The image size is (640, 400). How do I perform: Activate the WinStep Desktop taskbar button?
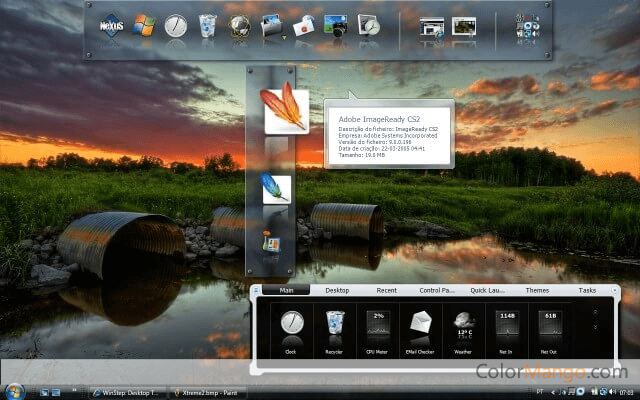click(128, 393)
